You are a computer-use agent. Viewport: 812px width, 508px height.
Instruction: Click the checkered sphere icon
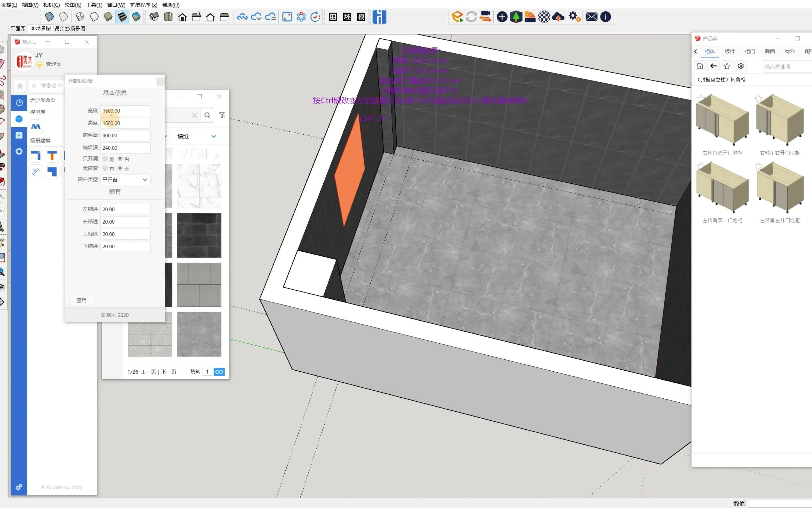pyautogui.click(x=544, y=16)
